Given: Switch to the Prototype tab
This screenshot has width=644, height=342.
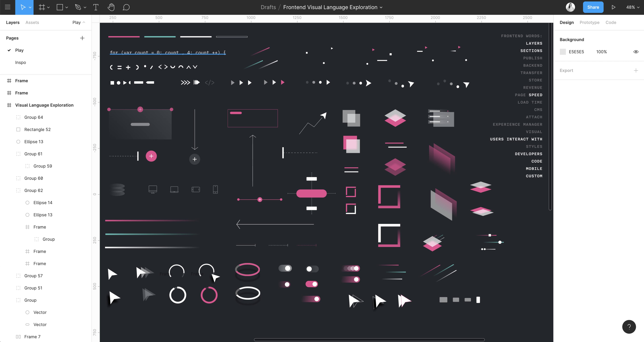Looking at the screenshot, I should (589, 22).
